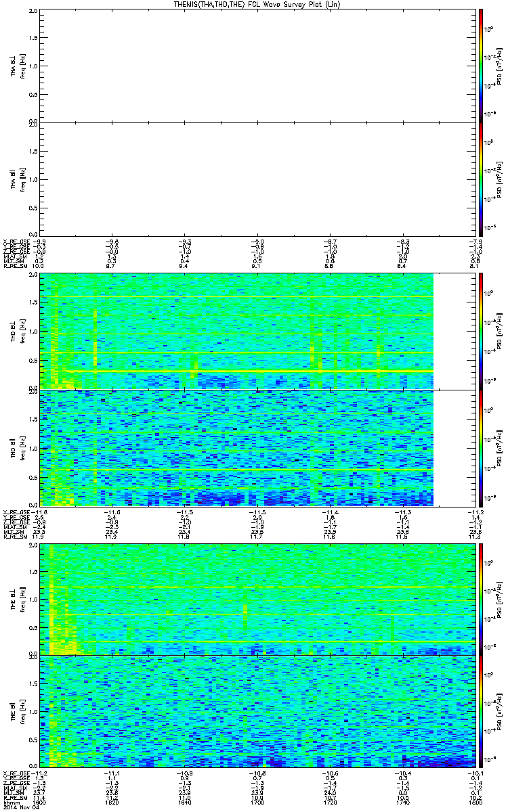Click the color bar beside the second THA panel
508x812 pixels.
pos(480,179)
